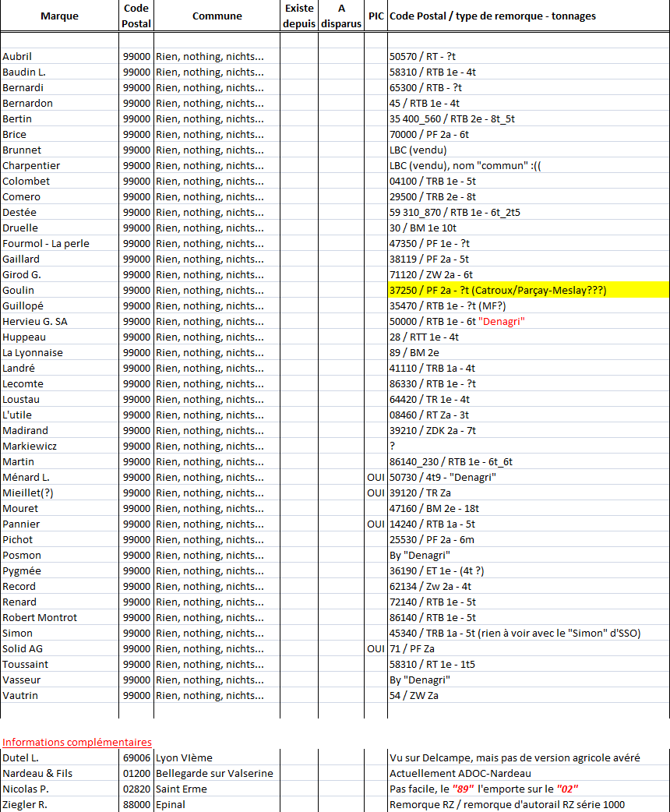Viewport: 670px width, 812px height.
Task: Select the 'Landré' cell
Action: (x=59, y=368)
